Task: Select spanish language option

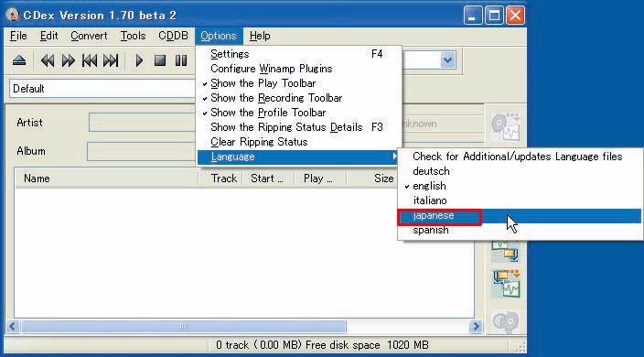Action: click(x=520, y=231)
